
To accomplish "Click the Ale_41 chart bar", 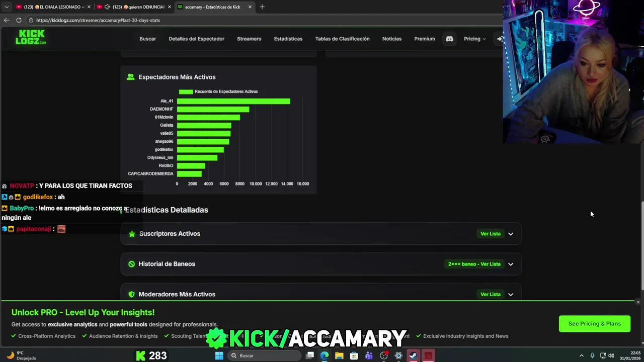I will pyautogui.click(x=233, y=101).
